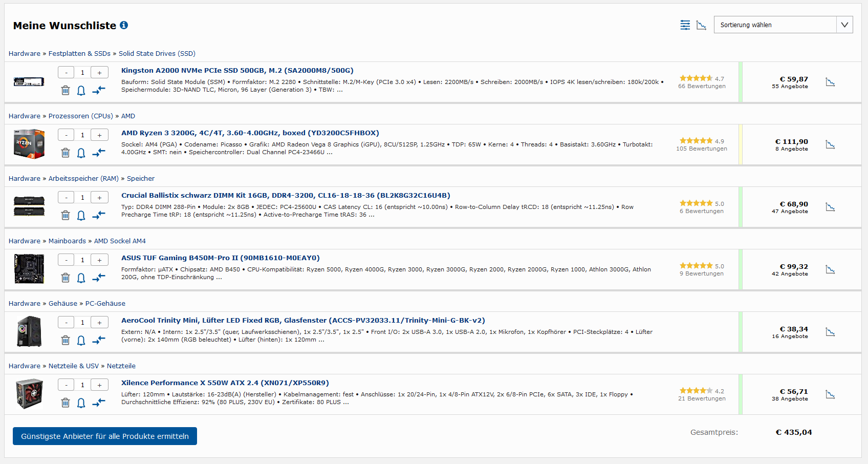Open 21 Bewertungen for Xilence Performance X
This screenshot has height=464, width=868.
[702, 399]
